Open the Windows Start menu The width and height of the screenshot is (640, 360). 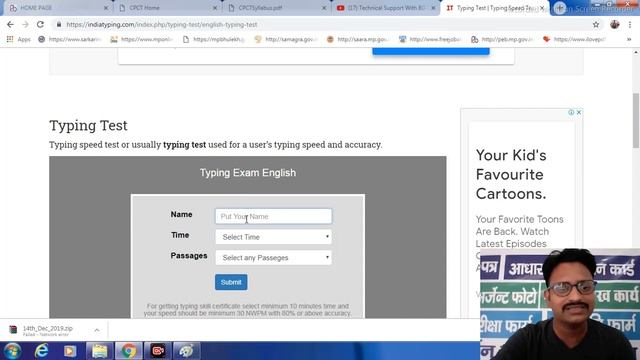coord(12,351)
